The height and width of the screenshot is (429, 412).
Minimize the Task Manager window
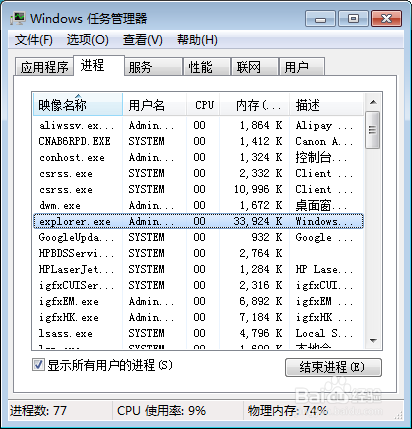click(x=320, y=18)
